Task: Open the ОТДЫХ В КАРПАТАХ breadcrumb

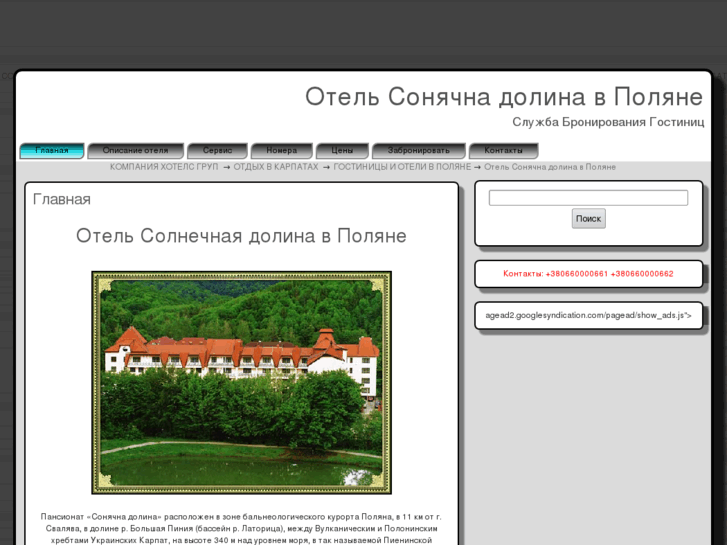Action: [x=276, y=167]
